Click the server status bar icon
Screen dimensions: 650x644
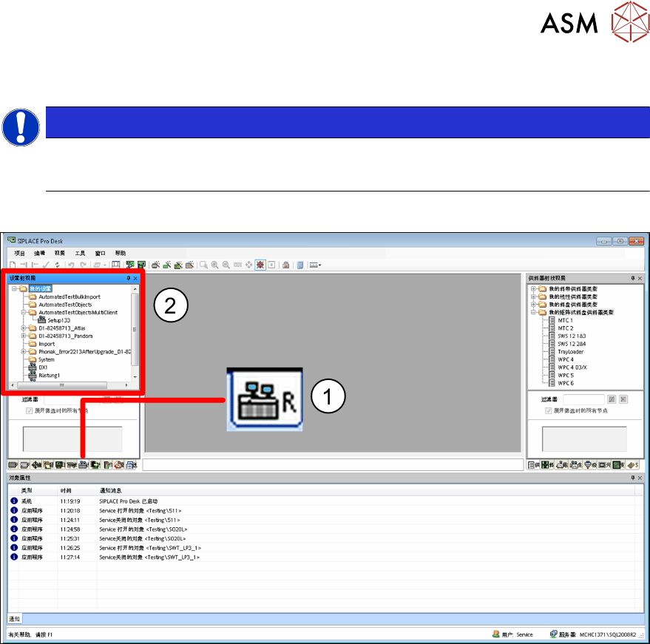[553, 634]
